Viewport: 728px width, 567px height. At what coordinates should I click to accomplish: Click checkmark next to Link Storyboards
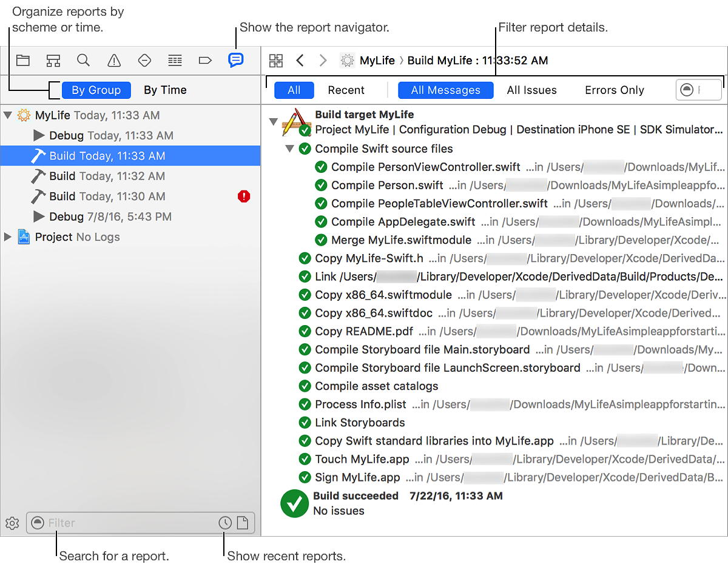[305, 423]
